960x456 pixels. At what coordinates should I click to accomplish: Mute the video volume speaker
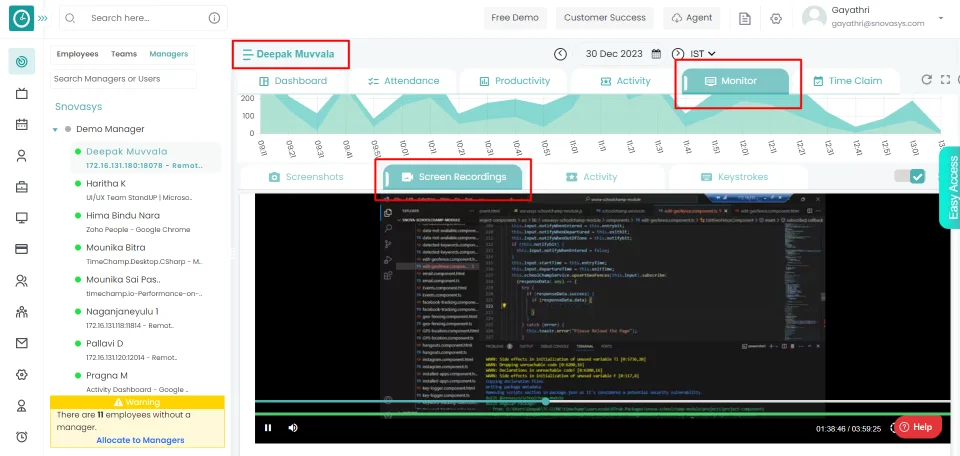click(x=293, y=428)
